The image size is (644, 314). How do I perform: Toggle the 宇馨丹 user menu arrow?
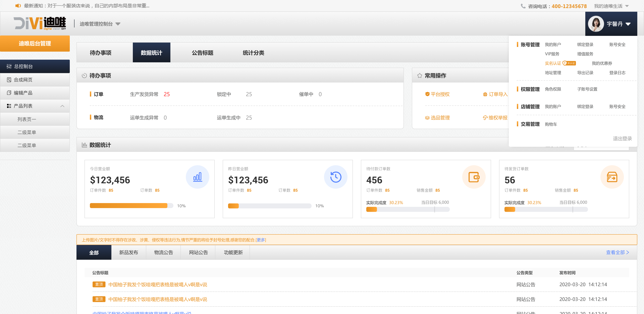click(x=628, y=24)
